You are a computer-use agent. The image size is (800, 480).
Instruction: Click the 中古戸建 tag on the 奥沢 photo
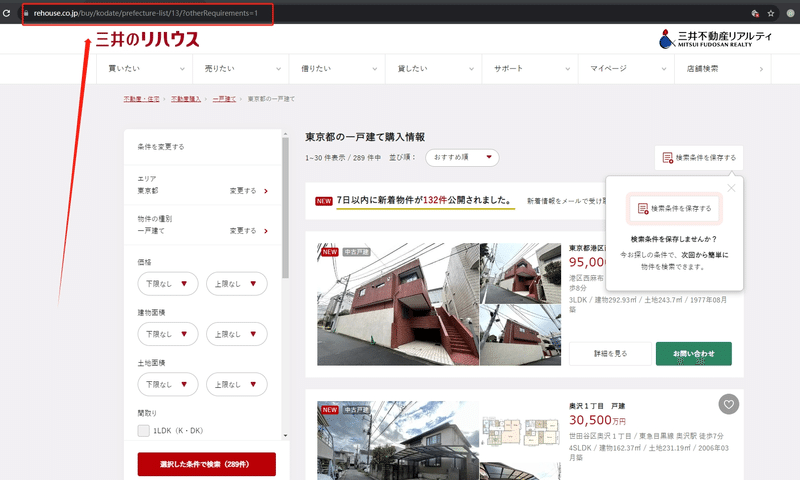point(356,410)
